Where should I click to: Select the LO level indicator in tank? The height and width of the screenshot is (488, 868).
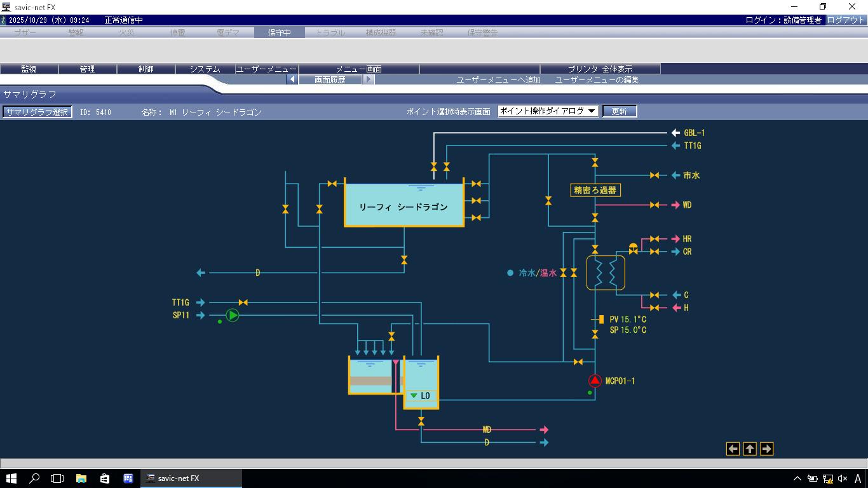coord(421,396)
